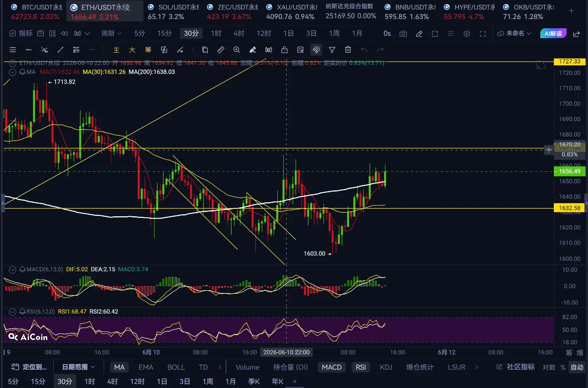Click the ruler measure tool
The image size is (588, 388).
pyautogui.click(x=221, y=50)
